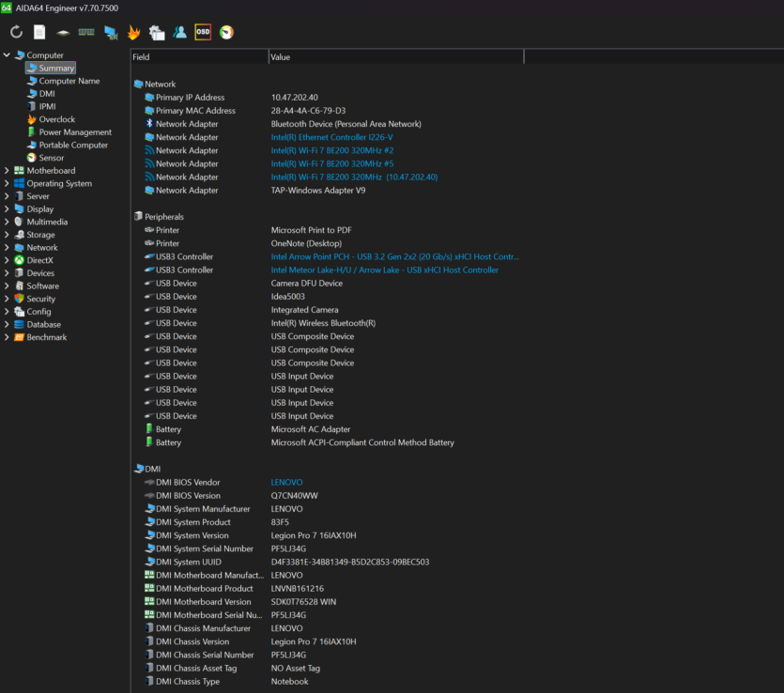This screenshot has height=693, width=784.
Task: Select the TAP-Windows Adapter V9 value
Action: (x=318, y=191)
